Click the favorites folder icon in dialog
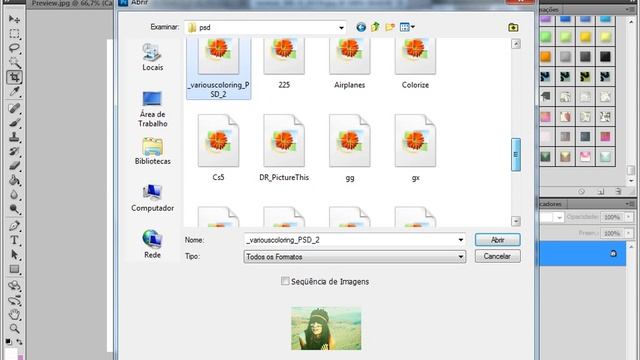Image resolution: width=640 pixels, height=360 pixels. (513, 27)
